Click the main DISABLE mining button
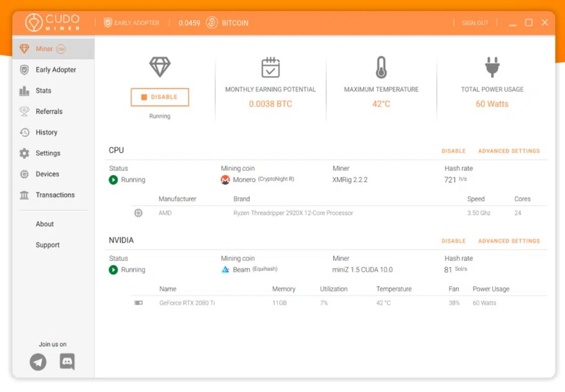 (160, 97)
